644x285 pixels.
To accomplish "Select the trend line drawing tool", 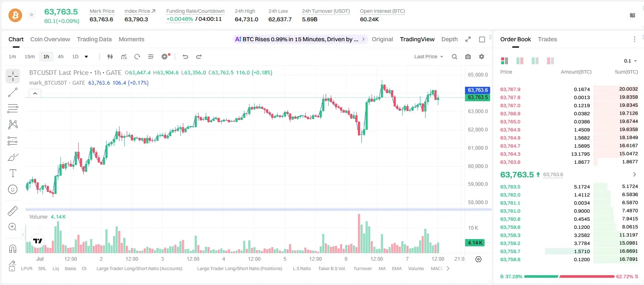I will coord(13,92).
